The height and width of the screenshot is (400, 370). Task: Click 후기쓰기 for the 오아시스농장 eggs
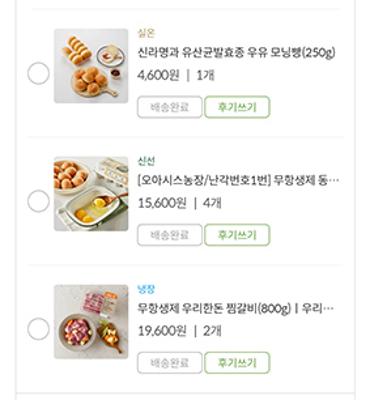pyautogui.click(x=237, y=235)
